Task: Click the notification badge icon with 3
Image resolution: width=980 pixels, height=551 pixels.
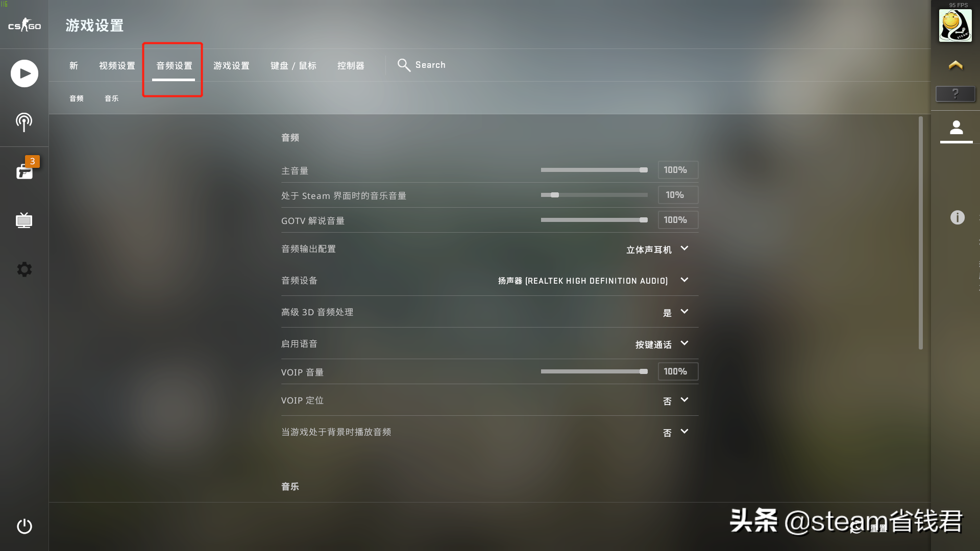Action: click(32, 161)
